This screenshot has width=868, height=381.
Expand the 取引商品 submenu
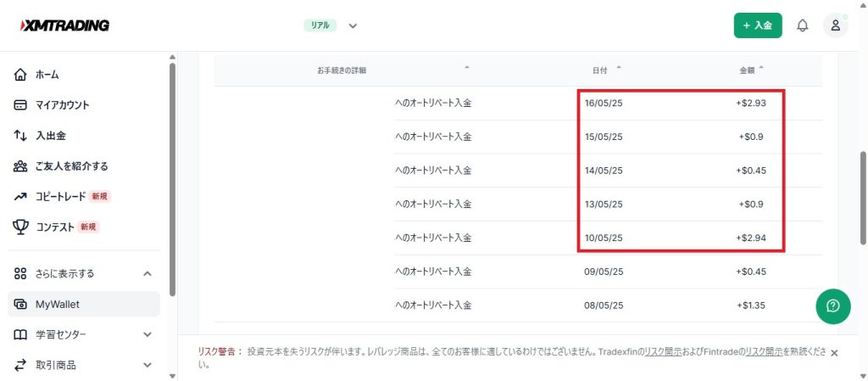[x=147, y=365]
